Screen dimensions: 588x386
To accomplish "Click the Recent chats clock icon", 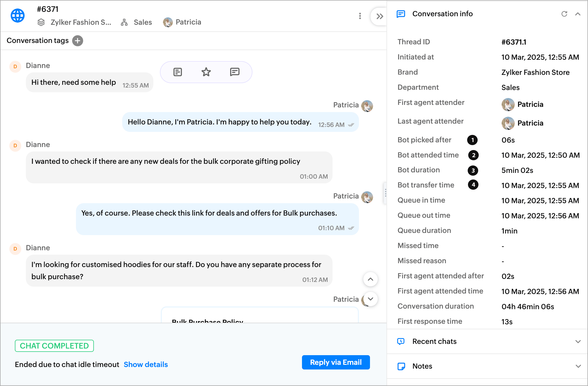I will pos(401,341).
